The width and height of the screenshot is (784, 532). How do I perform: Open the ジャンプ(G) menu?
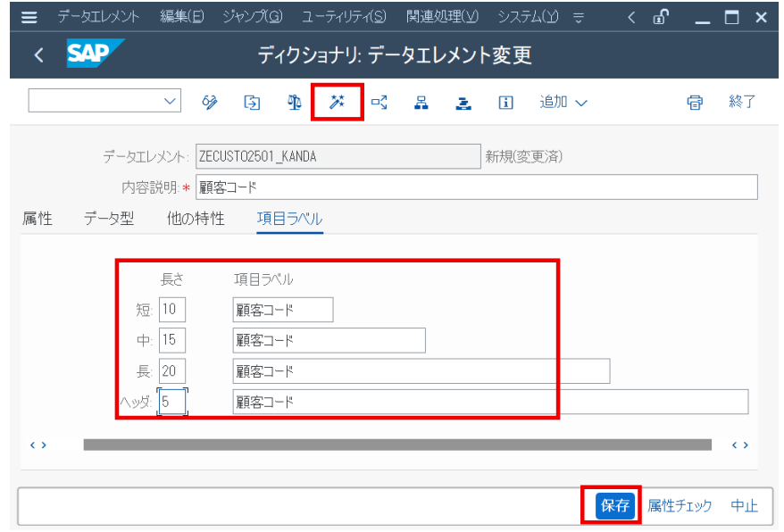click(253, 16)
